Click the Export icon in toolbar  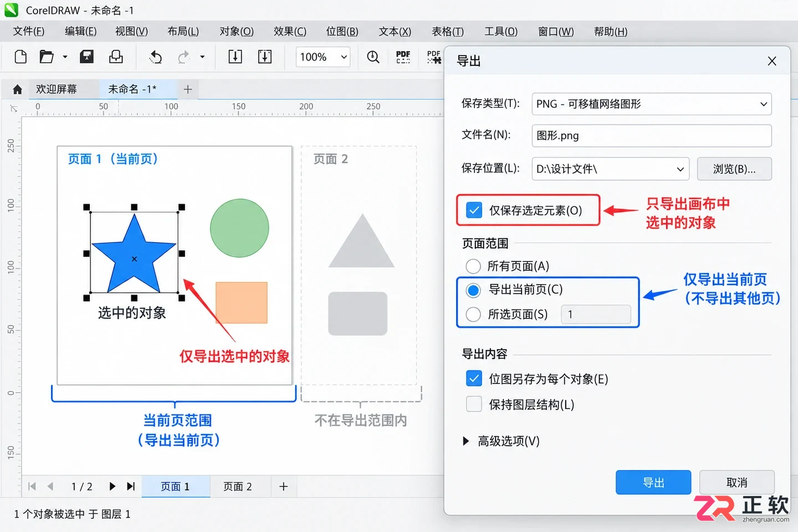(265, 57)
